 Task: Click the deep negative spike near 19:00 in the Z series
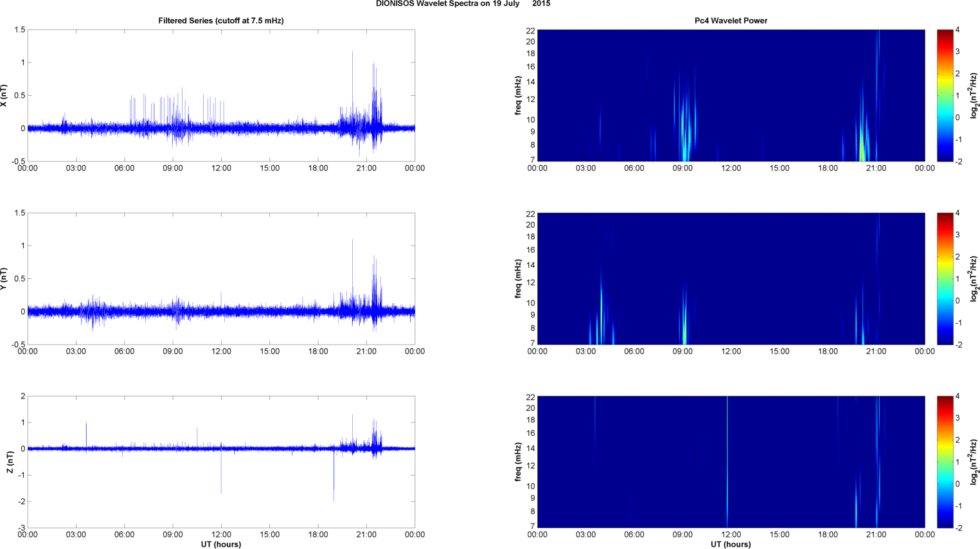point(334,477)
